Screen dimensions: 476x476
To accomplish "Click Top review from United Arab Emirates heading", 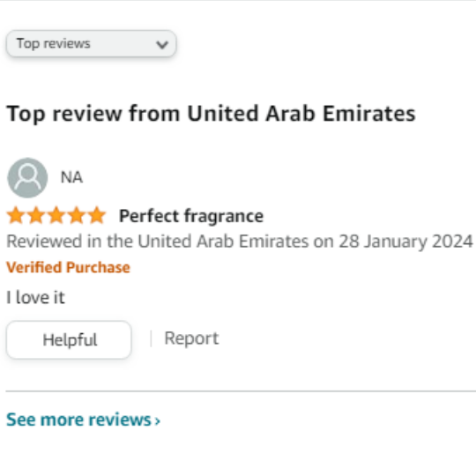I will point(211,114).
